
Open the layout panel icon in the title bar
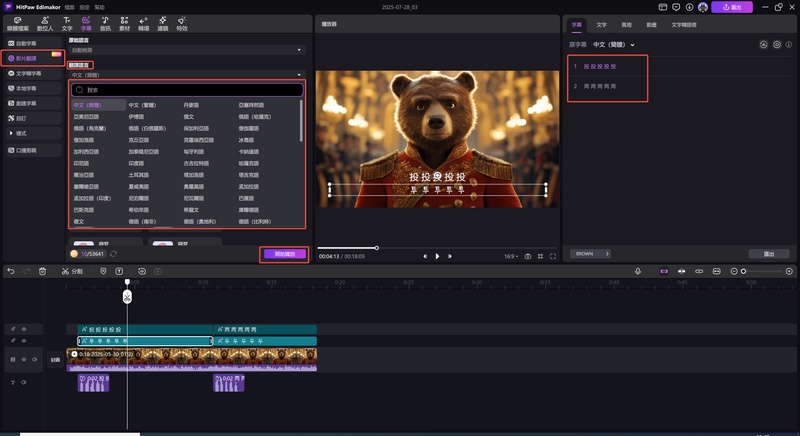click(x=663, y=7)
